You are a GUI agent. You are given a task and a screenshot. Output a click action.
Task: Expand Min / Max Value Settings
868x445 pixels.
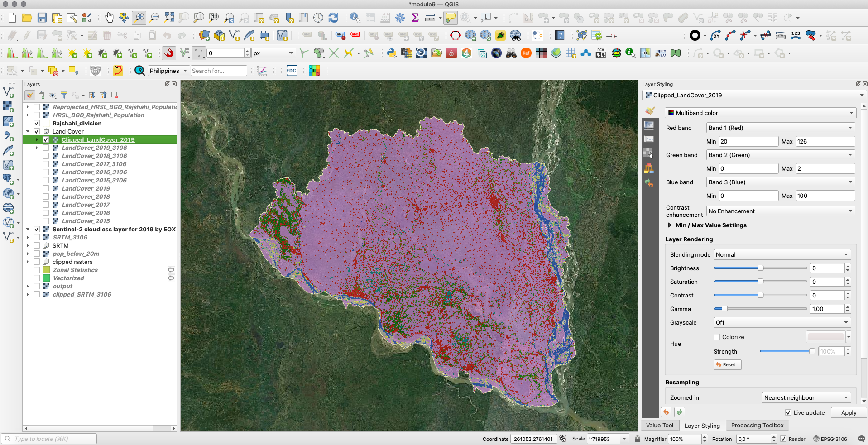click(670, 225)
